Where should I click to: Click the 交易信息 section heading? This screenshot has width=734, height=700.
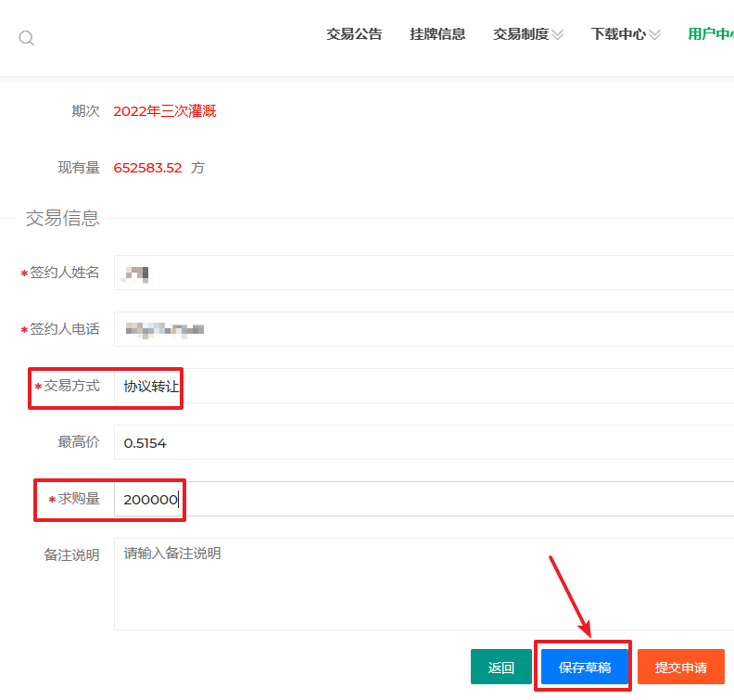pyautogui.click(x=62, y=219)
